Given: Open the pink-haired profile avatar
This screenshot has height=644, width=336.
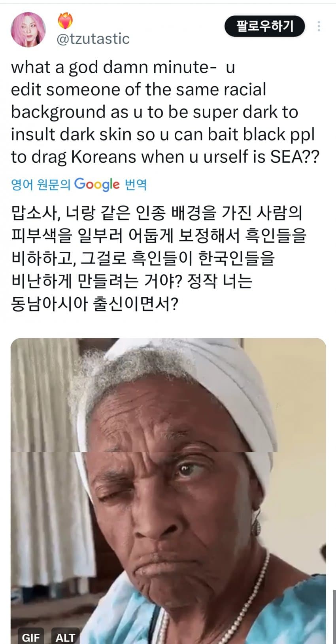Looking at the screenshot, I should pos(28,30).
